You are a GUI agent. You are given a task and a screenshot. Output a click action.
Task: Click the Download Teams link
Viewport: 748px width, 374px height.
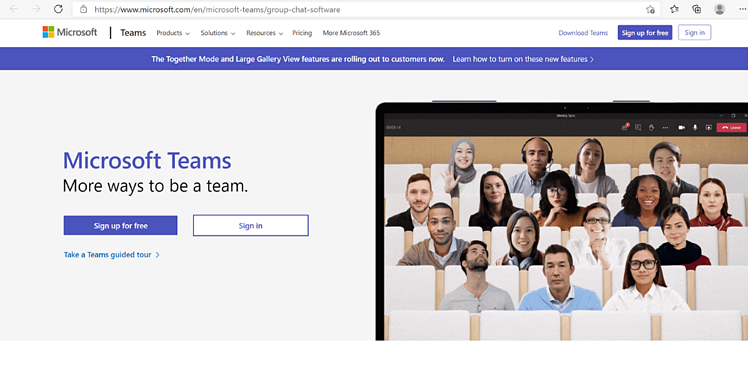[x=583, y=33]
